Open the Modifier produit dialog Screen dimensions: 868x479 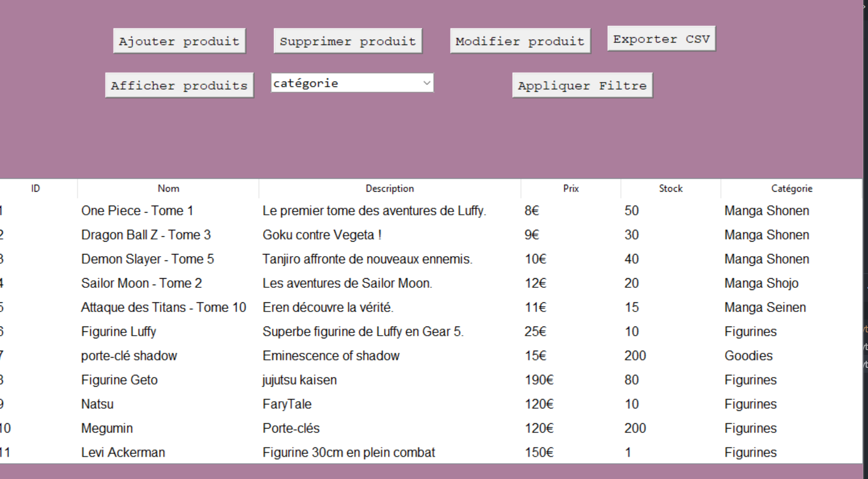click(x=520, y=41)
